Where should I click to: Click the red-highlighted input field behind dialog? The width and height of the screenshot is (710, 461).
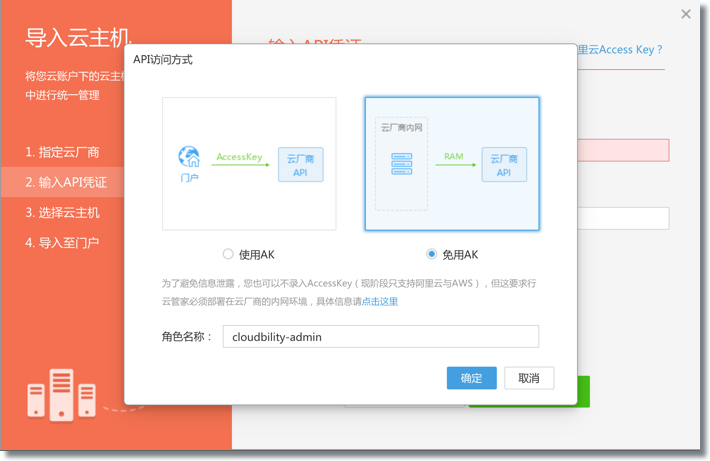click(x=623, y=150)
